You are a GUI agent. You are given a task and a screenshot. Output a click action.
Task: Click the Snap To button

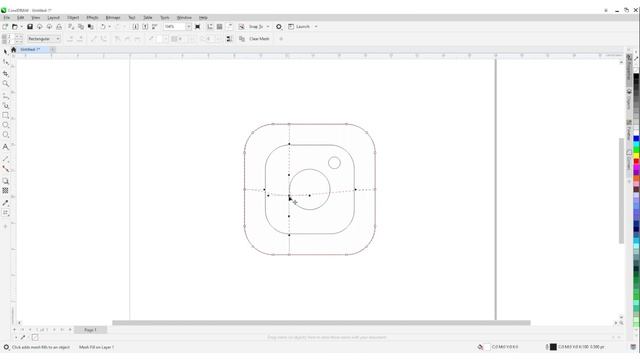pyautogui.click(x=256, y=27)
